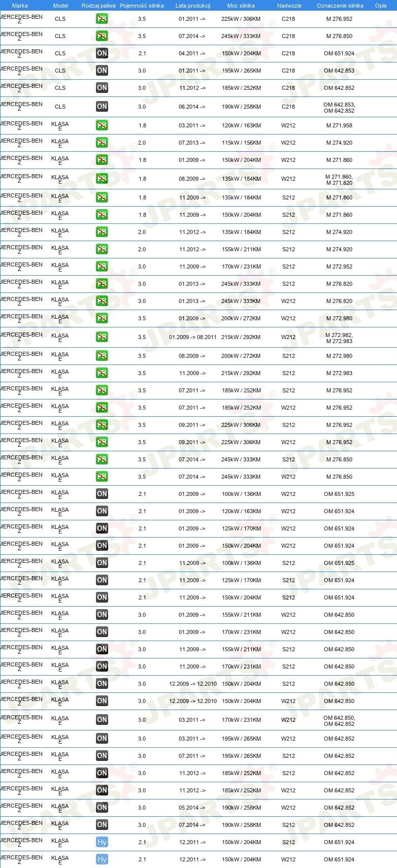Click the Opis column header
This screenshot has width=397, height=868.
click(381, 6)
